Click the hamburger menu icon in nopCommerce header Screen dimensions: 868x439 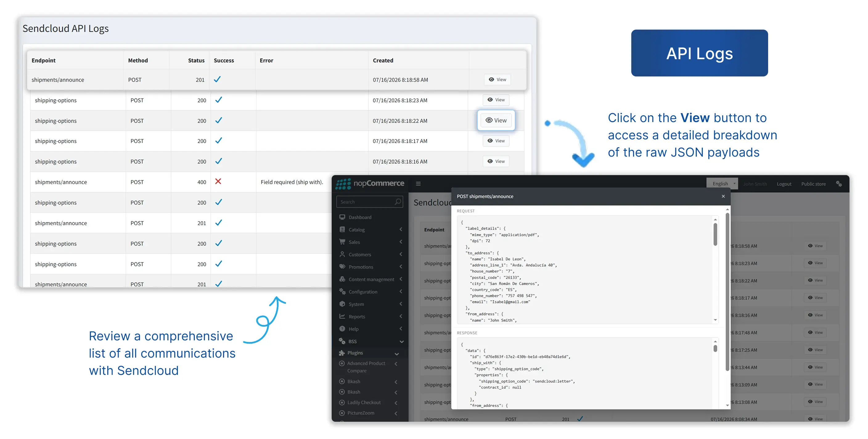pyautogui.click(x=418, y=184)
